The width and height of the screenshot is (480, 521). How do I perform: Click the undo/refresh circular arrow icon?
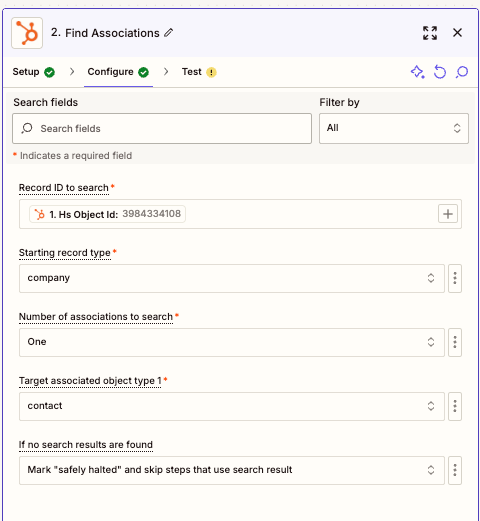tap(440, 72)
